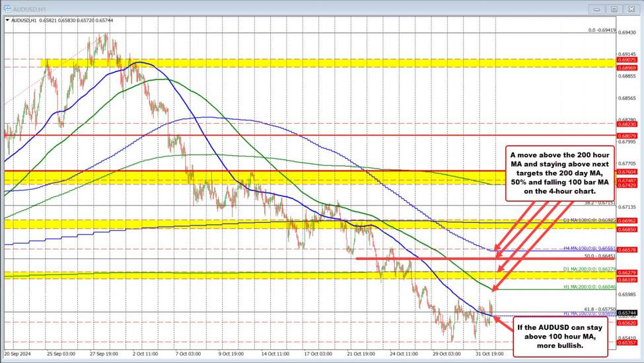The width and height of the screenshot is (644, 363).
Task: Select the 0.67604 red price label
Action: click(627, 172)
